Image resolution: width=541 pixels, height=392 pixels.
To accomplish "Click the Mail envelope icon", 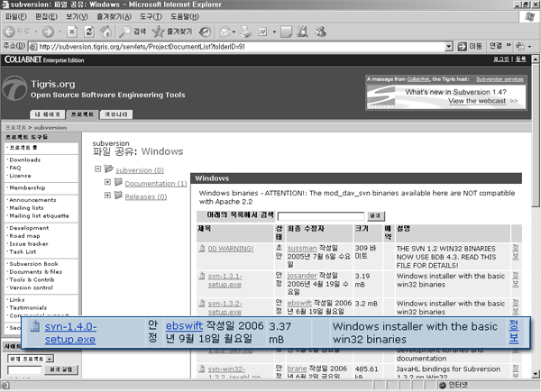I will tap(225, 32).
